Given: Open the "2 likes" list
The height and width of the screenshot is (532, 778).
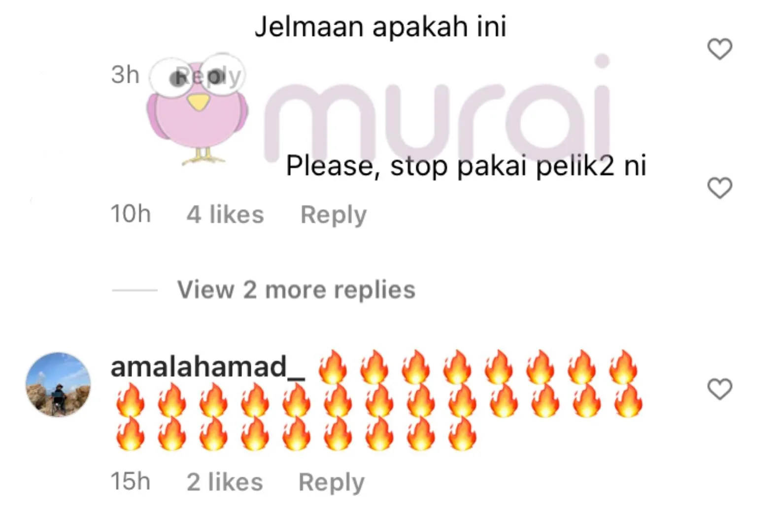Looking at the screenshot, I should coord(225,482).
